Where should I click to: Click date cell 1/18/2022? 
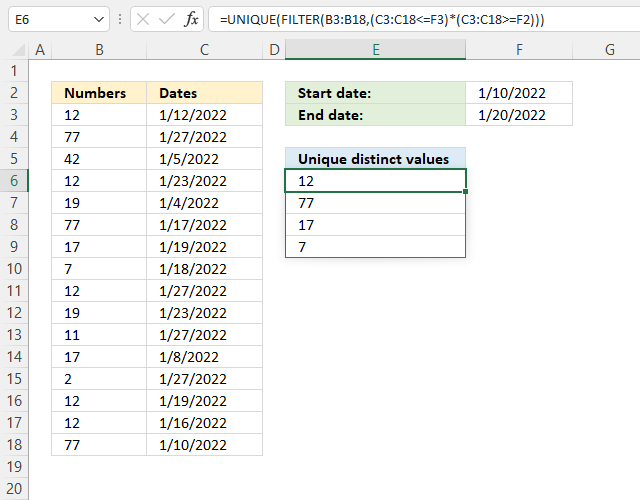pyautogui.click(x=204, y=269)
